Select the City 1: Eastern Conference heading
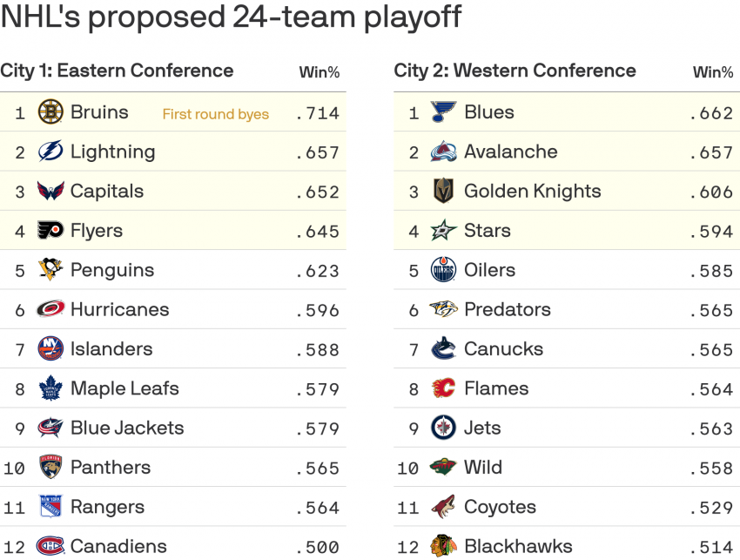Viewport: 740px width, 560px height. pos(117,71)
